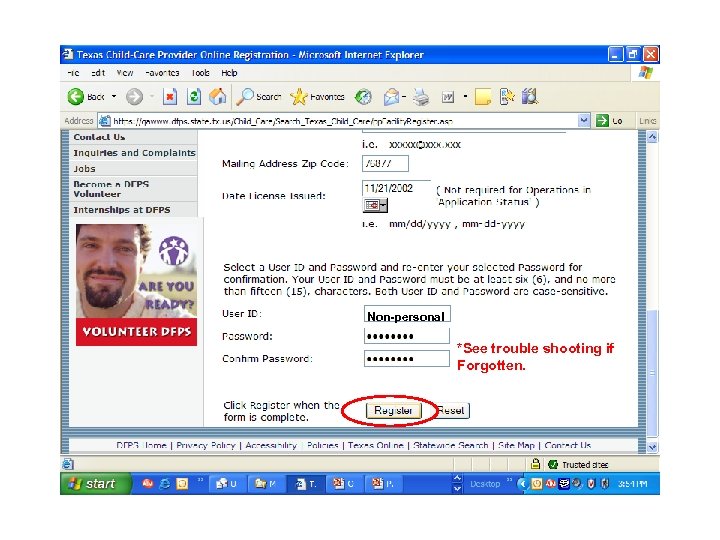
Task: Open the Edit menu
Action: 98,73
